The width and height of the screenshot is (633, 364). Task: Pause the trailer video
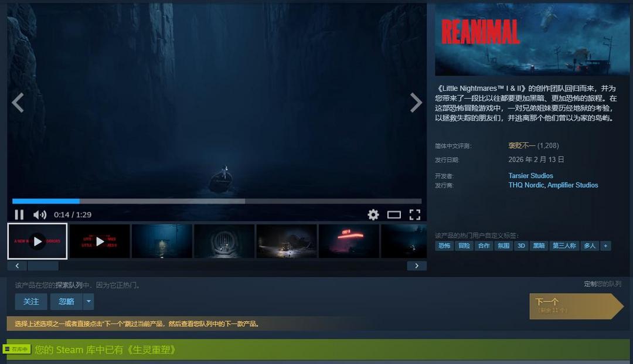[x=19, y=215]
